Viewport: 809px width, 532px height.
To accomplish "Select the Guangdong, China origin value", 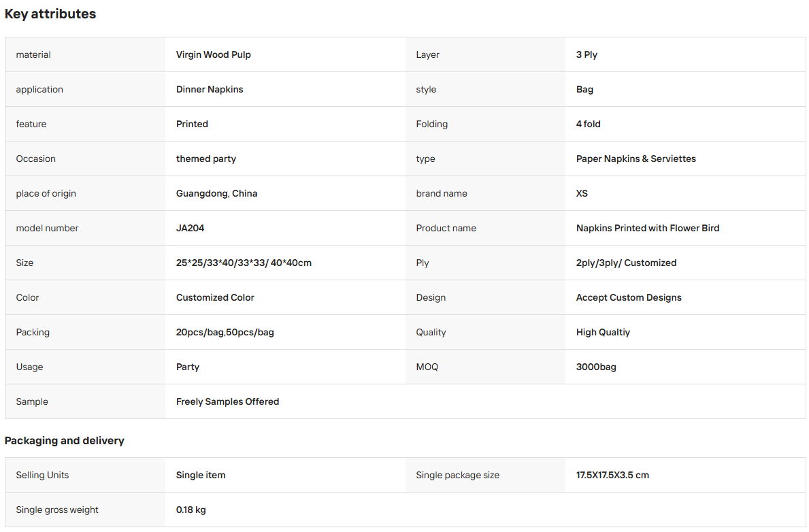I will [216, 193].
